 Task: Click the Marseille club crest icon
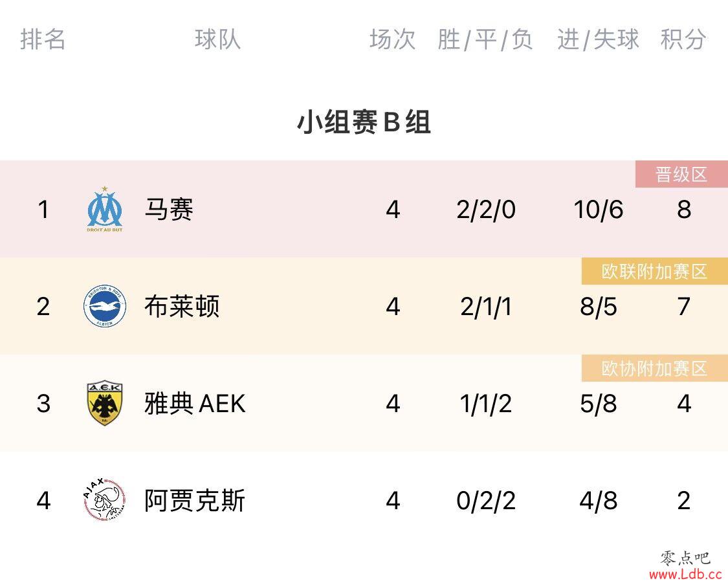105,209
